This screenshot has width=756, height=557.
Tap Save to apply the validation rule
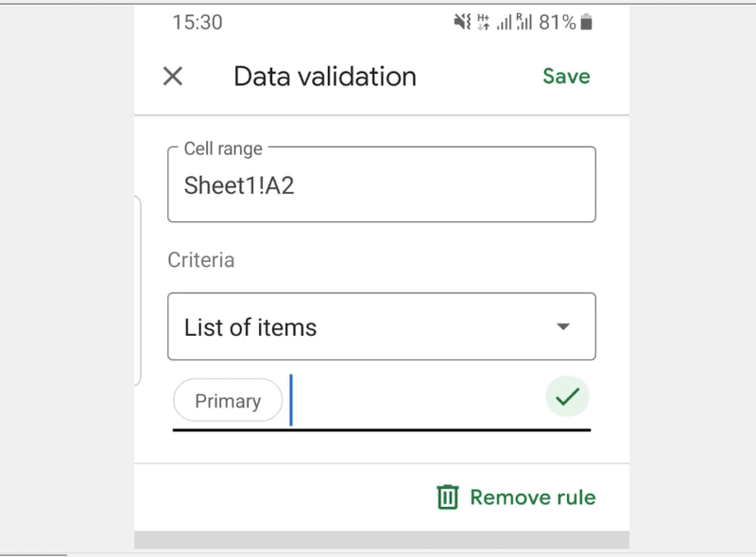(x=566, y=77)
